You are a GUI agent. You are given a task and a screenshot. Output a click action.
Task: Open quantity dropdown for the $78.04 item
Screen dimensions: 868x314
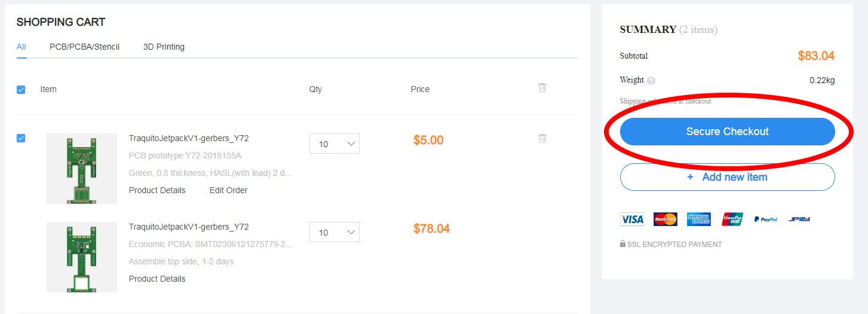[334, 232]
